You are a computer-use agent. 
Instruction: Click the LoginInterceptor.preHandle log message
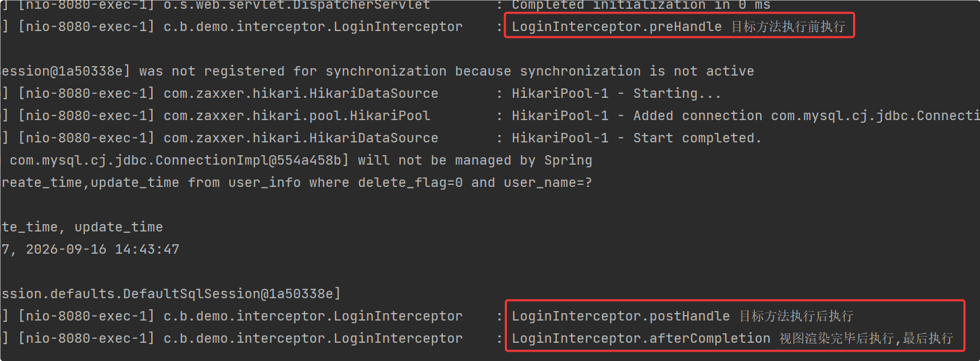pyautogui.click(x=678, y=27)
